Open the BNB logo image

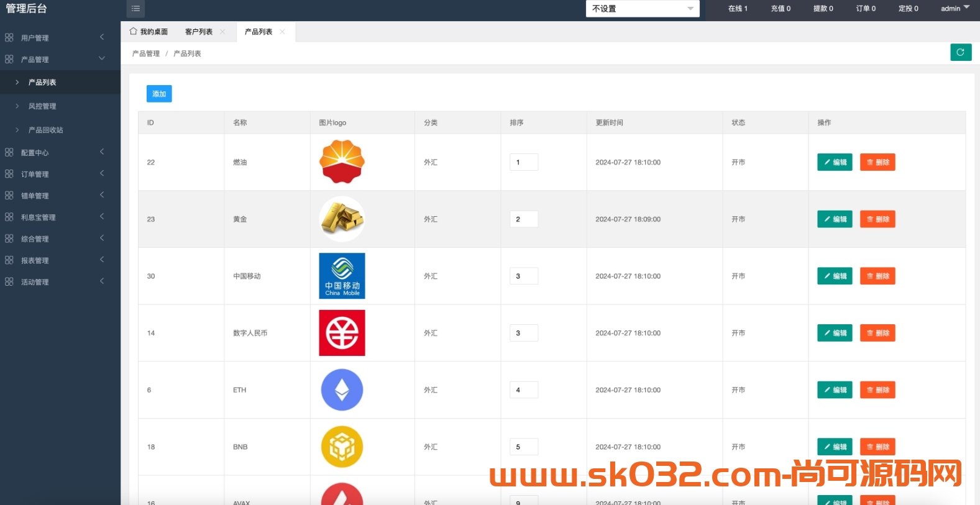click(x=342, y=447)
